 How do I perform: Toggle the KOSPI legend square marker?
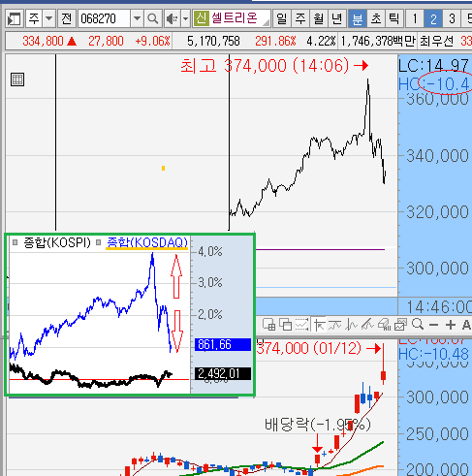click(x=15, y=242)
